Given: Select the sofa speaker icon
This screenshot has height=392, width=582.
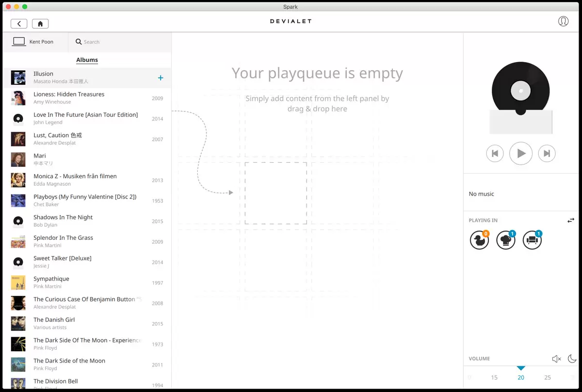Looking at the screenshot, I should [532, 240].
